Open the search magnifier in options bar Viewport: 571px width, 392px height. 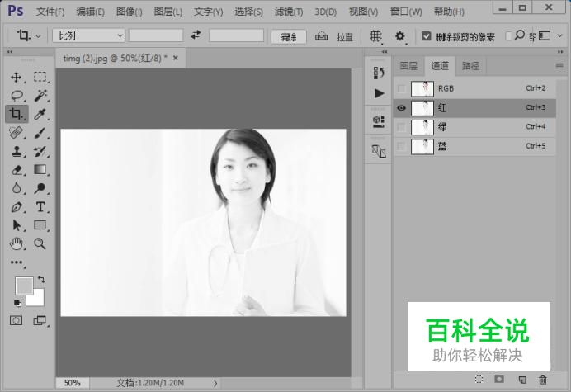tap(520, 35)
